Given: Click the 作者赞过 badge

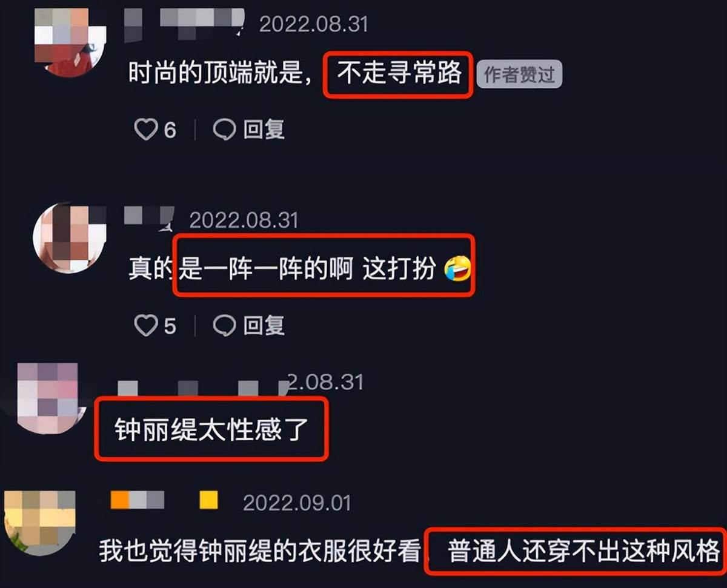Looking at the screenshot, I should (519, 75).
